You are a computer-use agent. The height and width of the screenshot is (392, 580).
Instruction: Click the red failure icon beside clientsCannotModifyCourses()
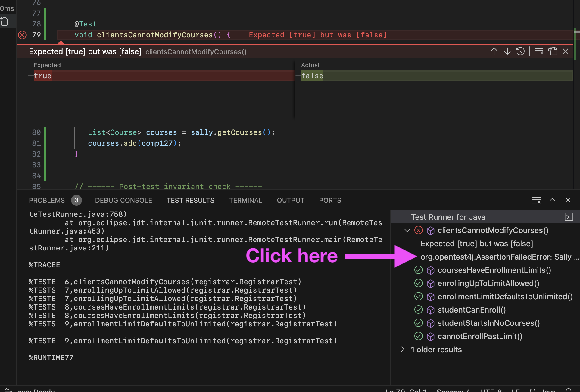[419, 230]
